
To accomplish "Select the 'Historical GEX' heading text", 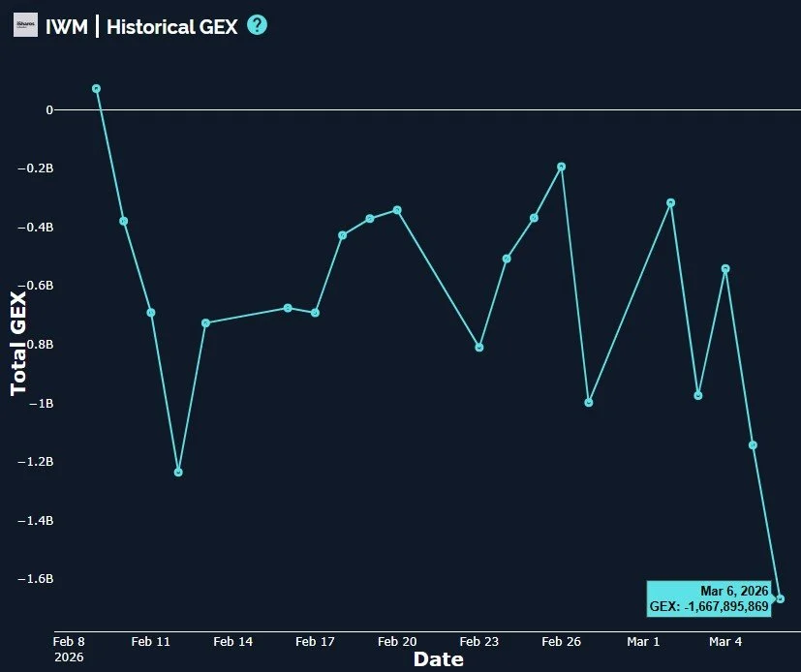I will (172, 26).
